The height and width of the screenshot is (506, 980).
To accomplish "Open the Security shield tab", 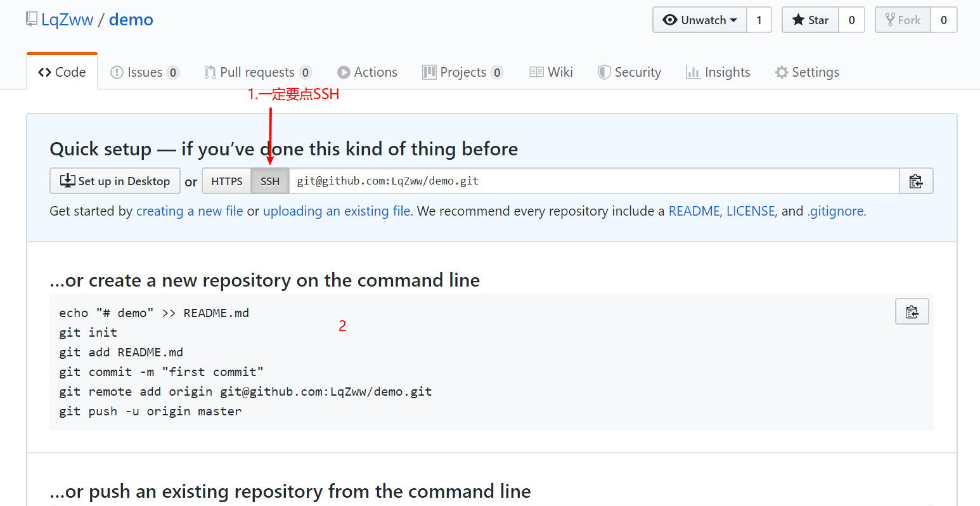I will [629, 72].
